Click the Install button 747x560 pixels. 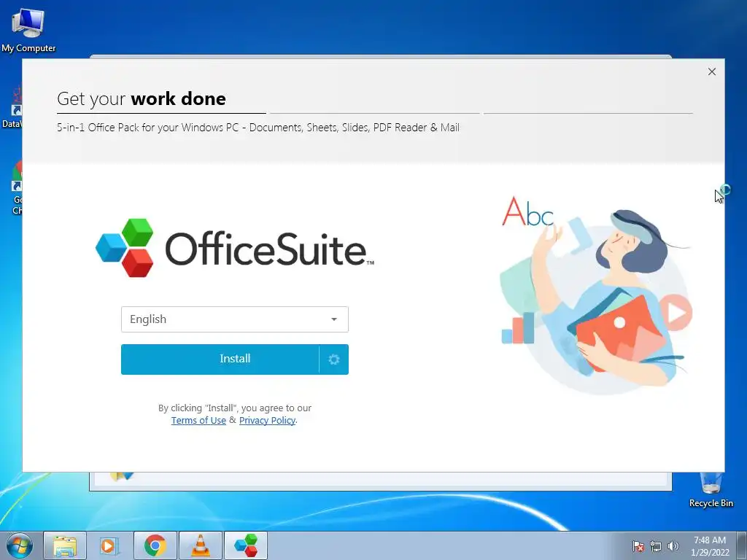tap(220, 359)
